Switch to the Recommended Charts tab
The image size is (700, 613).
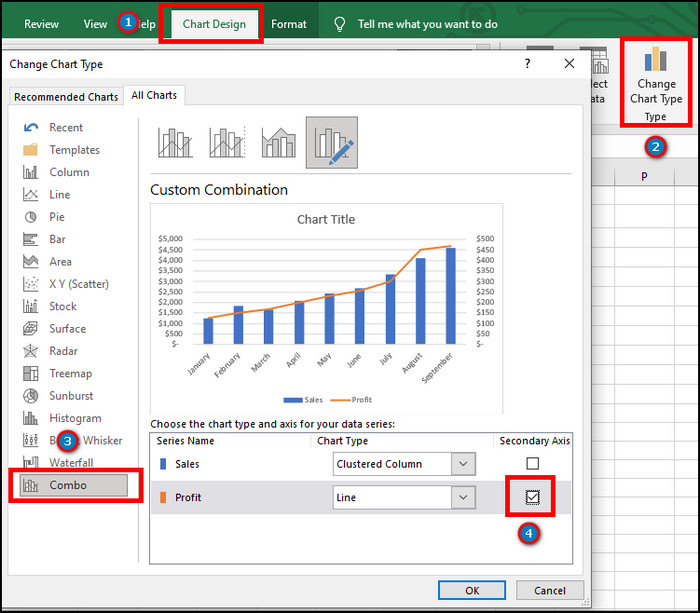point(66,96)
